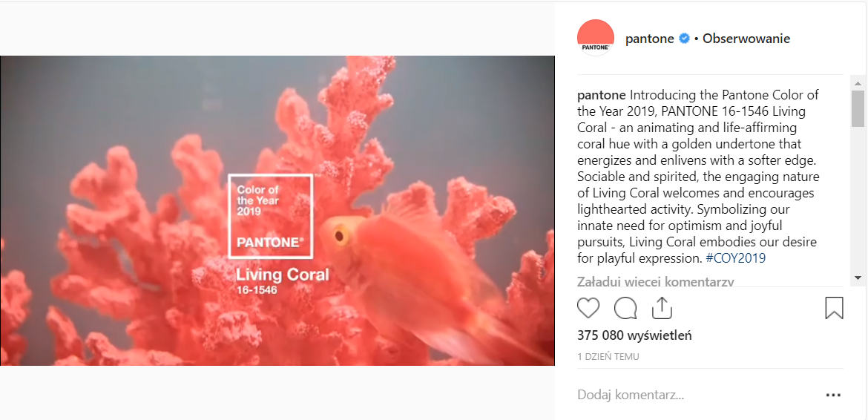
Task: Click scrollbar down arrow in comments
Action: pyautogui.click(x=858, y=278)
